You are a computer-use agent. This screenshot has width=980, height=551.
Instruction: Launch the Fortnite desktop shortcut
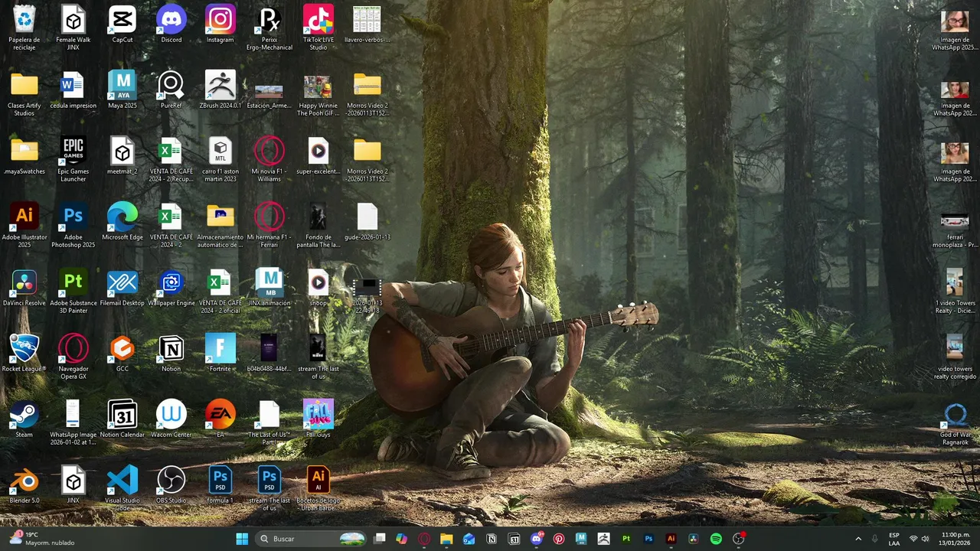[x=220, y=354]
